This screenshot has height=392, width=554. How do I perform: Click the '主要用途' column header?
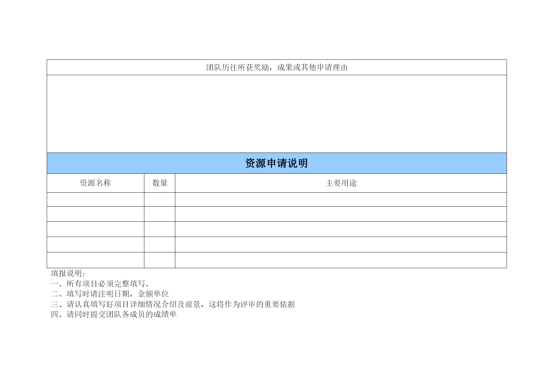pos(341,183)
